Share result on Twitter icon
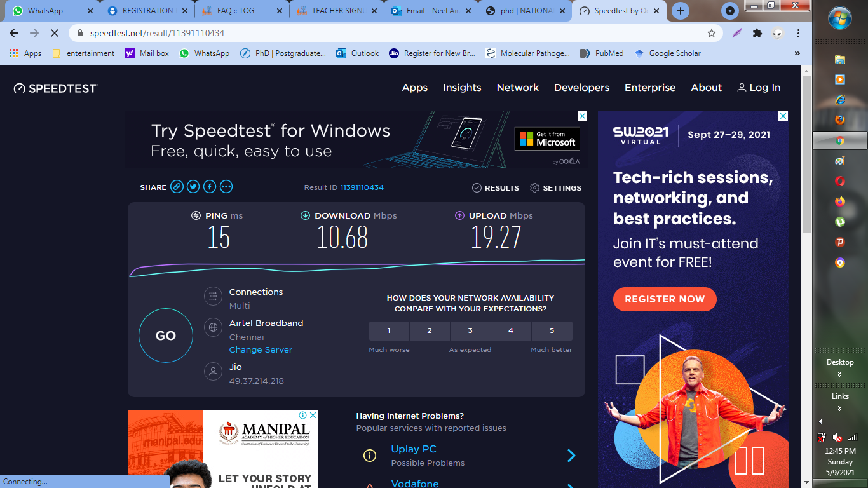Image resolution: width=868 pixels, height=488 pixels. (x=193, y=187)
